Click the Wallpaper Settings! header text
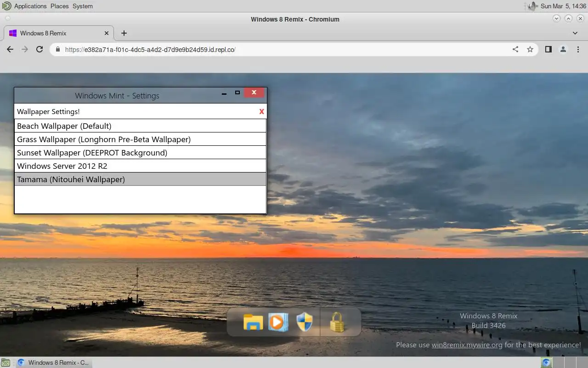The width and height of the screenshot is (588, 368). click(x=48, y=111)
